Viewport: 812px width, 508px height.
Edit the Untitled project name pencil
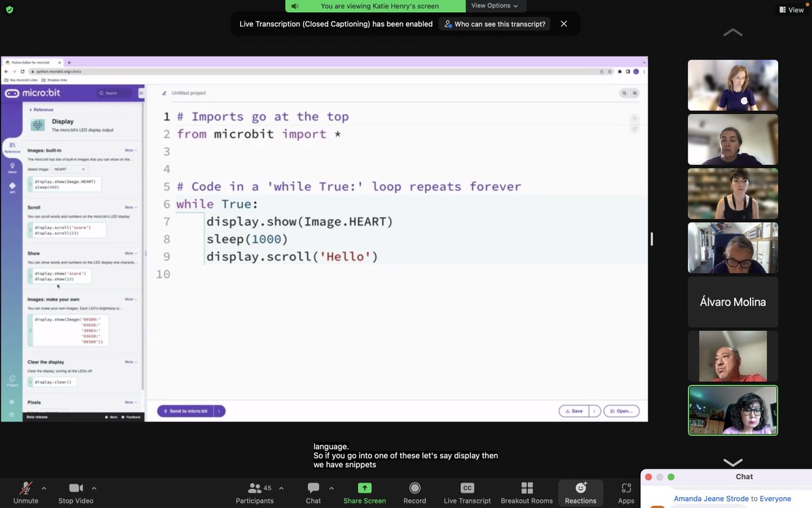[164, 93]
